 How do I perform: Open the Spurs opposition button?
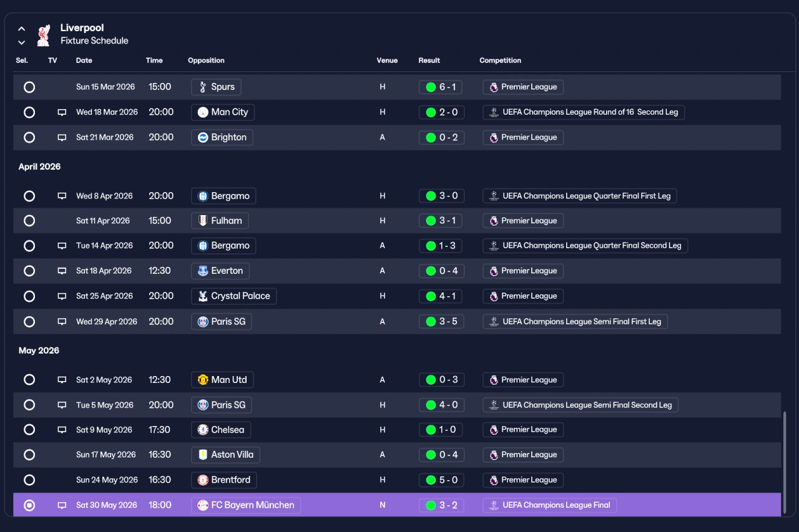tap(216, 87)
